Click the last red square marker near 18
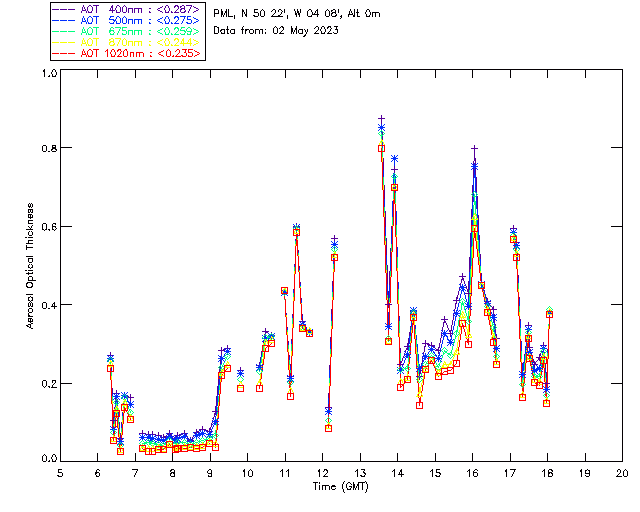The height and width of the screenshot is (512, 640). (549, 314)
